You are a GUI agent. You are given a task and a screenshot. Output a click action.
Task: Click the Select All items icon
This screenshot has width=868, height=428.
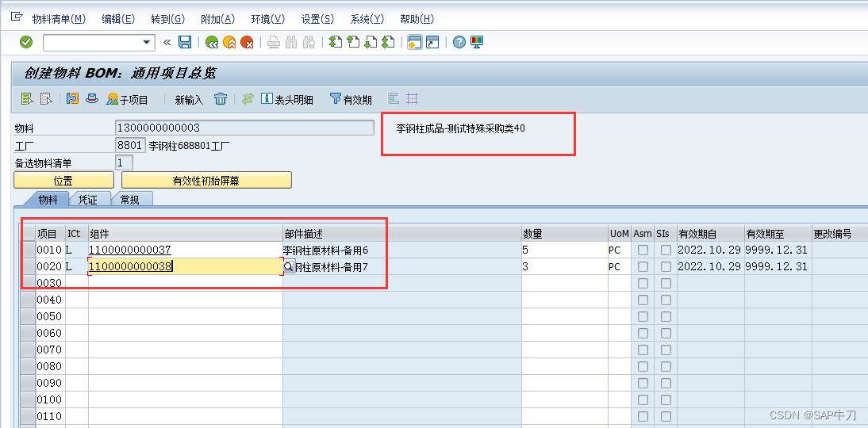(x=27, y=99)
